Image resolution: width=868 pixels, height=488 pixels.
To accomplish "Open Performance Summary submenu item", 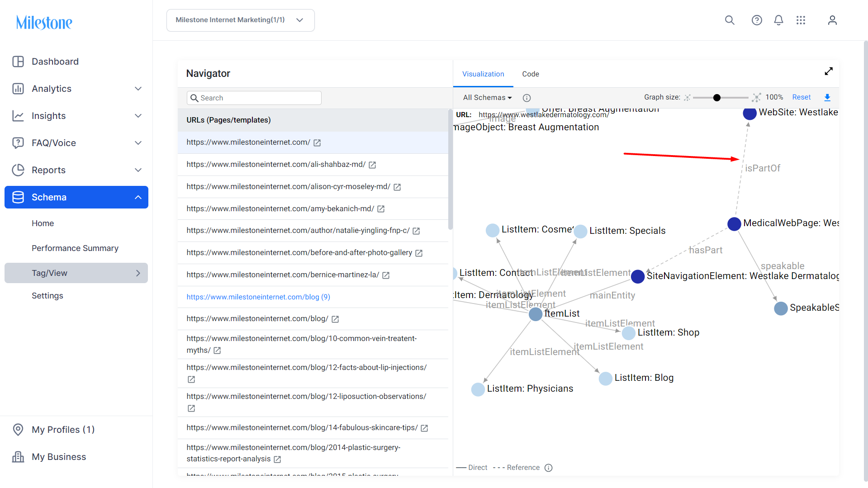I will point(75,248).
